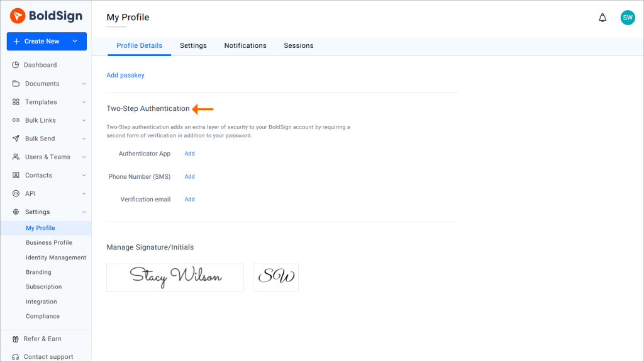Add a Verification email

coord(189,199)
